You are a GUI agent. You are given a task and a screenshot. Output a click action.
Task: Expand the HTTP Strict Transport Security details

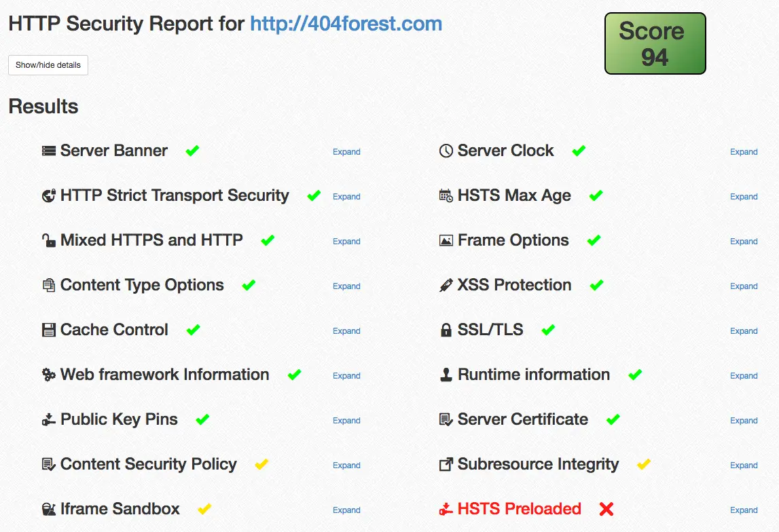click(346, 196)
